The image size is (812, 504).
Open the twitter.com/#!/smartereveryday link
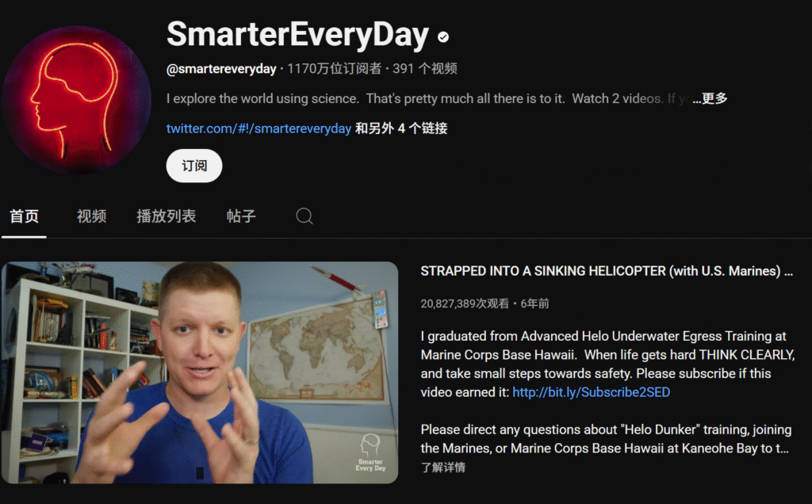click(x=259, y=128)
